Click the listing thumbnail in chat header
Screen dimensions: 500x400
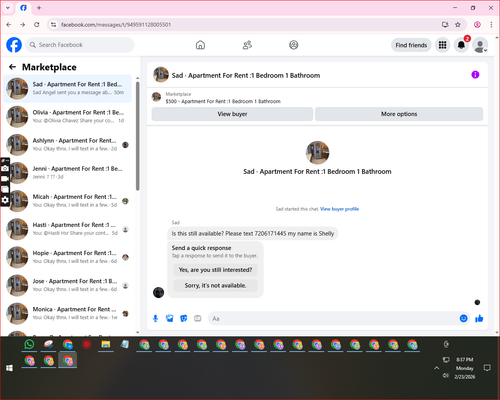[161, 74]
